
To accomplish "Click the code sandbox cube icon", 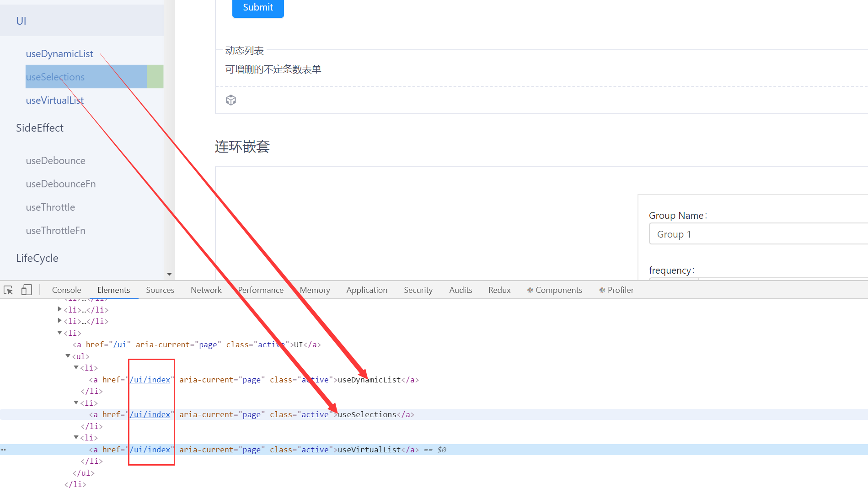I will 231,100.
